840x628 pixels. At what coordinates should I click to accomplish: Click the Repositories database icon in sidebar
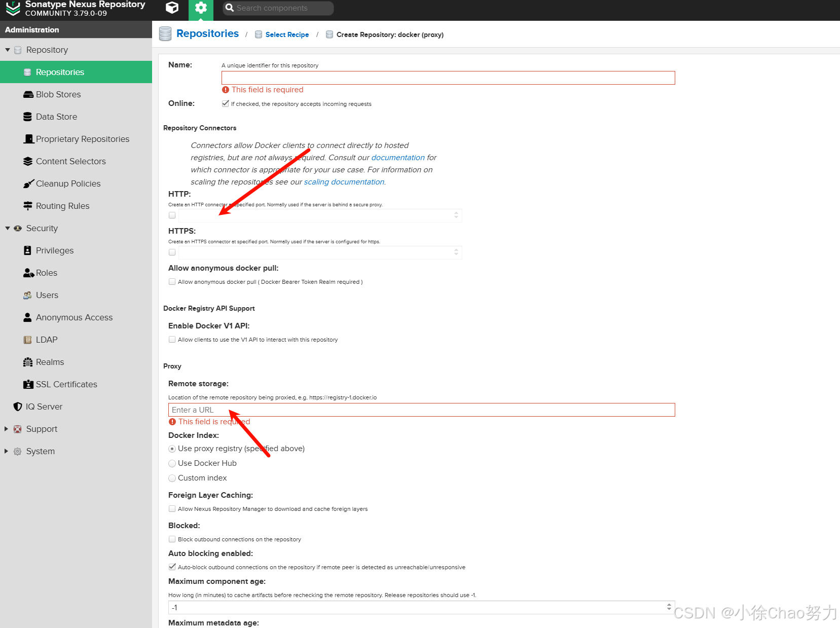coord(27,72)
